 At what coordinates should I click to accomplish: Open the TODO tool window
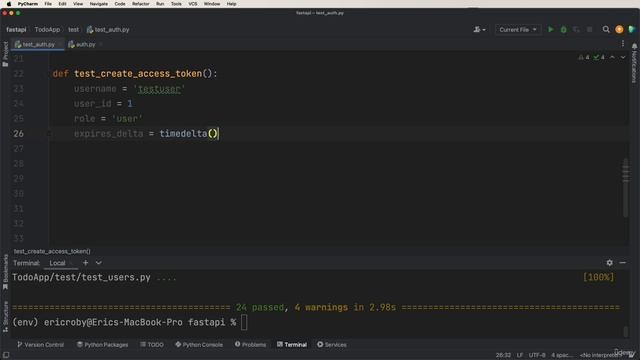(152, 344)
